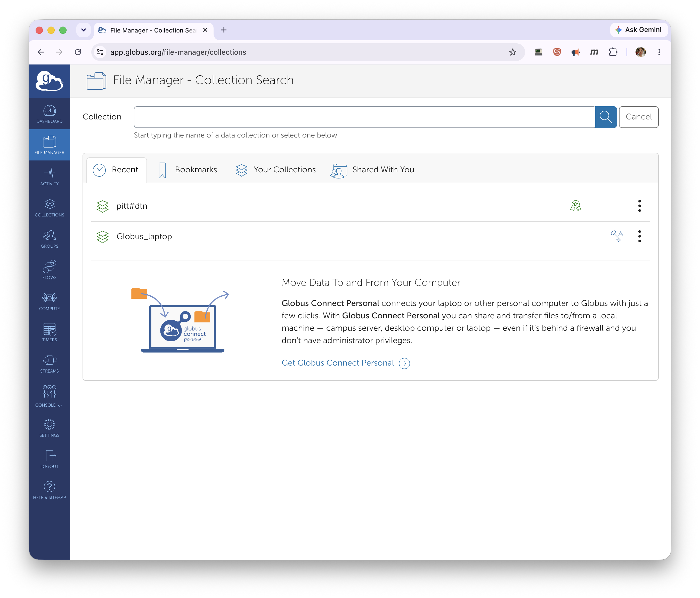The image size is (700, 598).
Task: Open the Groups page
Action: [x=49, y=239]
